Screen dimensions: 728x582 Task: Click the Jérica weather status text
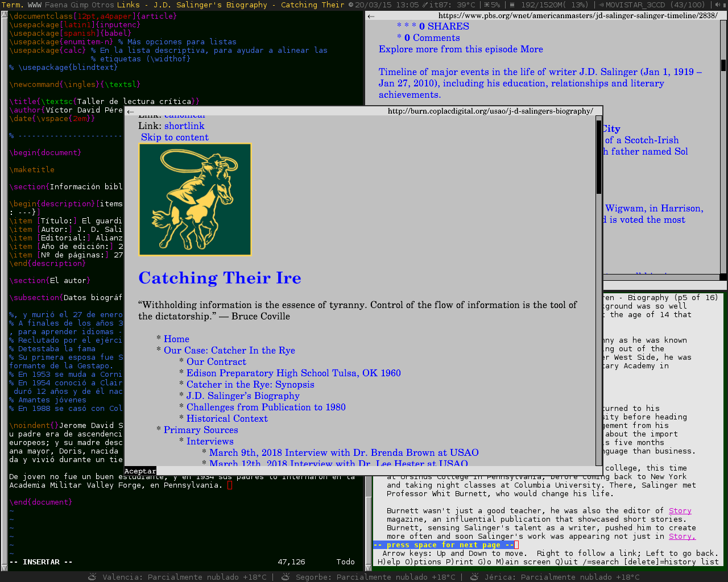(562, 577)
